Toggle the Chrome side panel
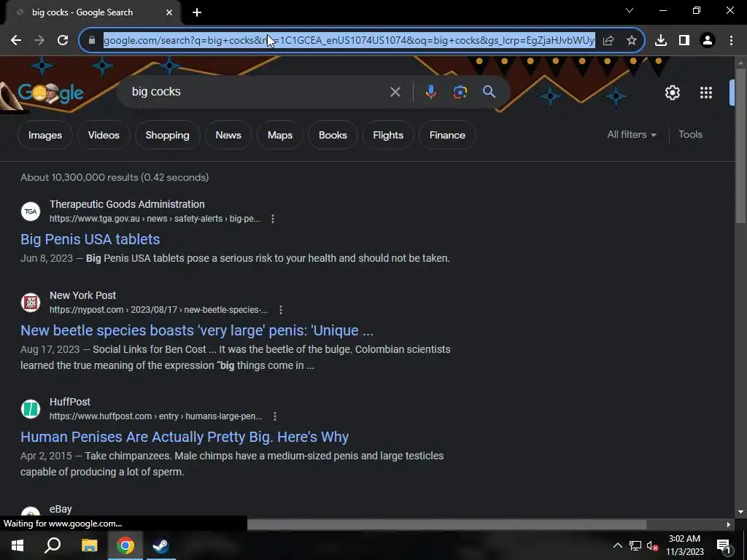The image size is (747, 560). (x=684, y=41)
